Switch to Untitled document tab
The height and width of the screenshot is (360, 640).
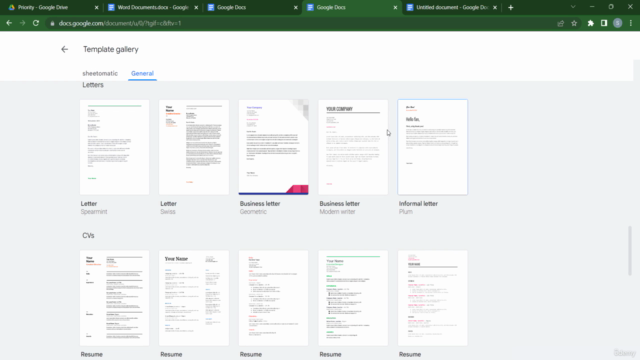(x=452, y=7)
